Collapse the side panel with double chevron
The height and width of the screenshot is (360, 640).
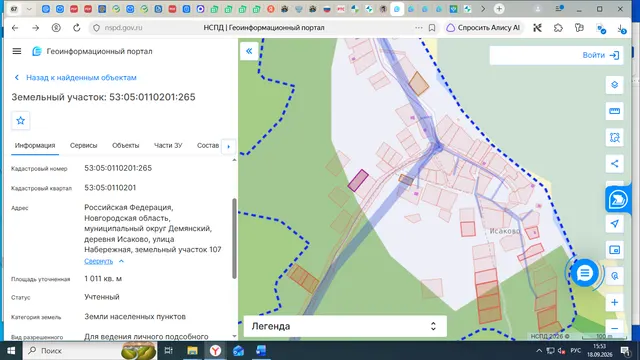tap(249, 51)
